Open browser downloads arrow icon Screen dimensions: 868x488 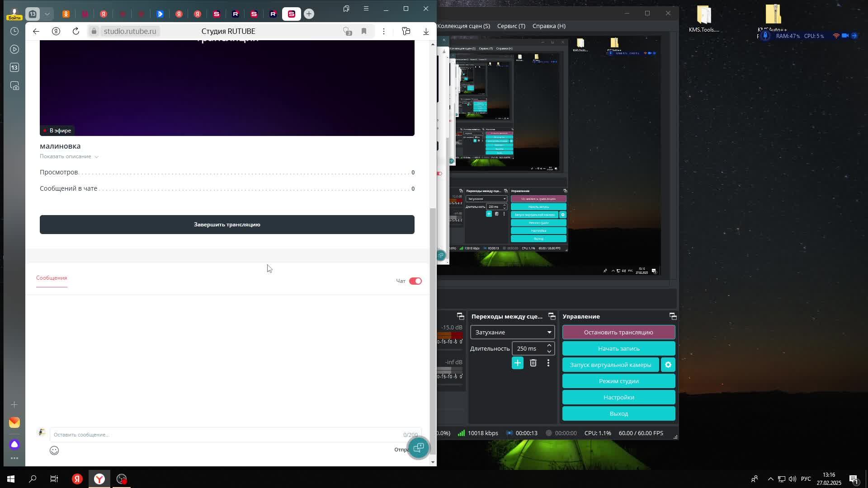point(426,31)
